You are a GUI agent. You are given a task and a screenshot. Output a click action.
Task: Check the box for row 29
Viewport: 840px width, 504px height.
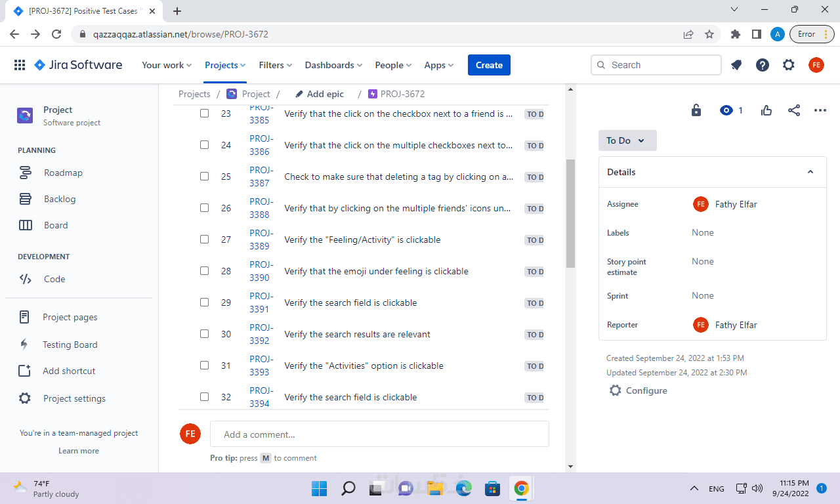(x=204, y=303)
